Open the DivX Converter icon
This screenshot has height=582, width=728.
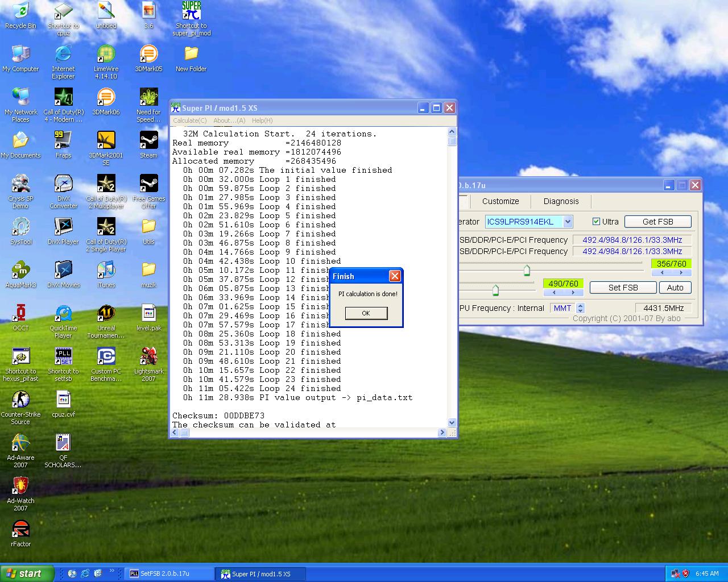[x=63, y=192]
